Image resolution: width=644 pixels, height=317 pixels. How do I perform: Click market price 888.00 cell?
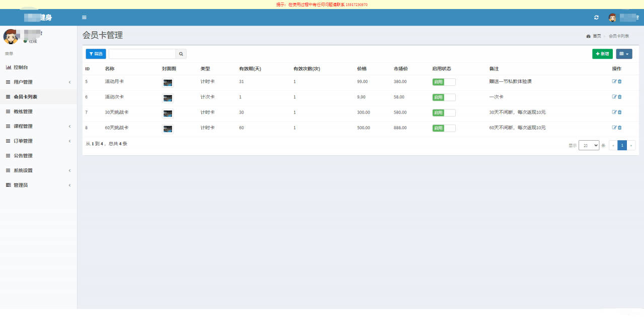[x=400, y=128]
